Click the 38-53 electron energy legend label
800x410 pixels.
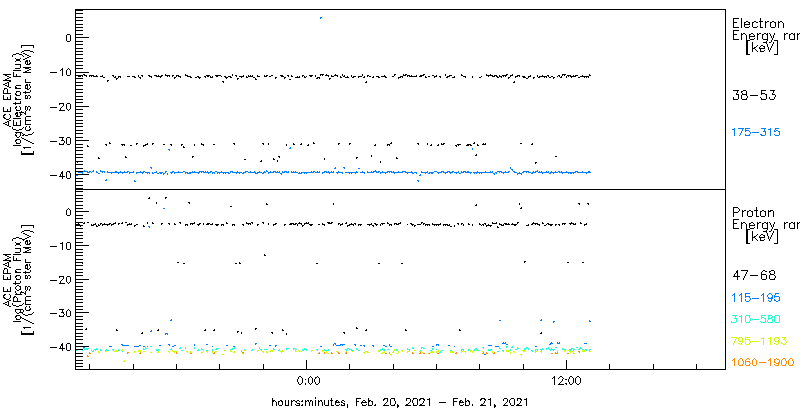[754, 95]
